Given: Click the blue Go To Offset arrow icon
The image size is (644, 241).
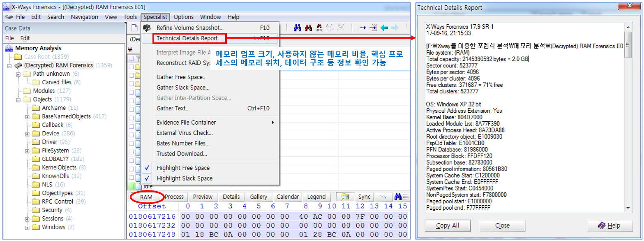Looking at the screenshot, I should pyautogui.click(x=362, y=28).
